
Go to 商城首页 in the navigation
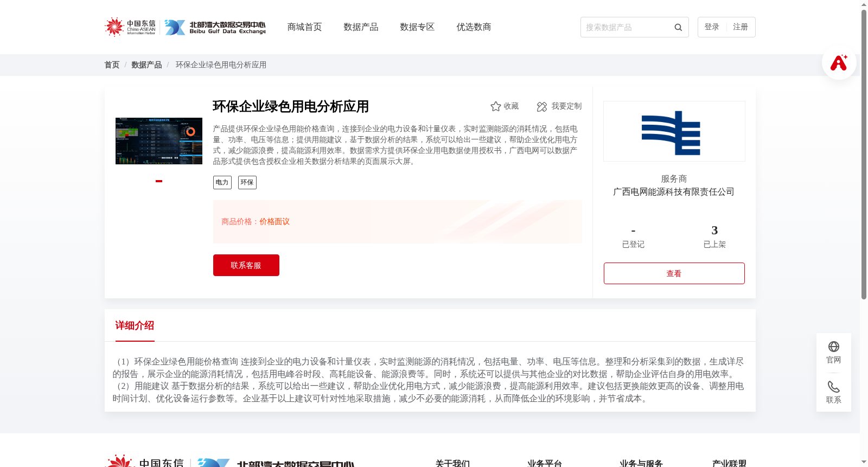point(304,27)
